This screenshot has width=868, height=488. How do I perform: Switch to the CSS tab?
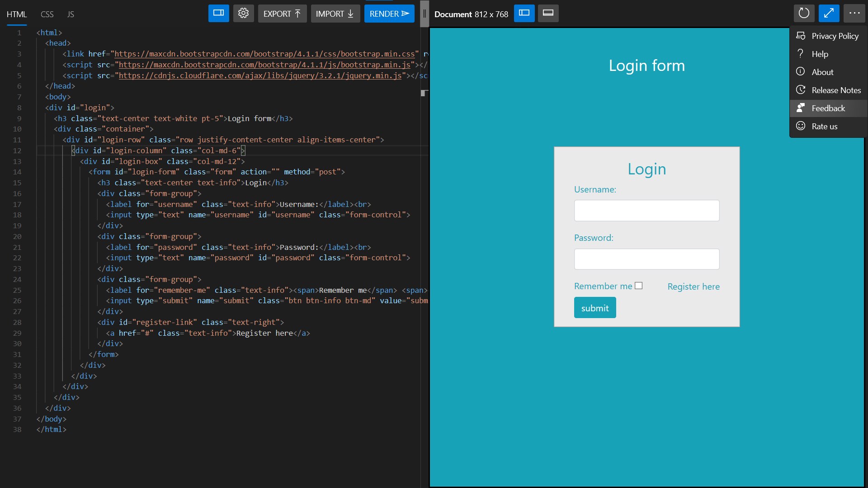47,14
